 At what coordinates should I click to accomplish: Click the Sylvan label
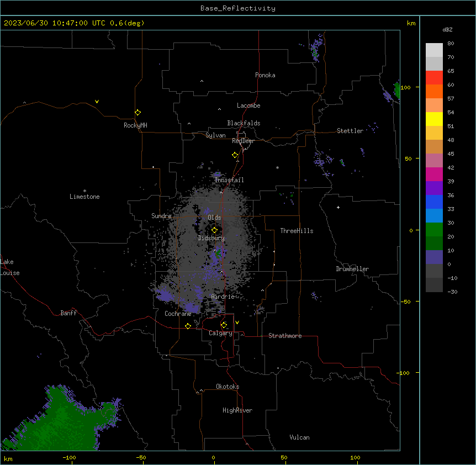(x=215, y=135)
